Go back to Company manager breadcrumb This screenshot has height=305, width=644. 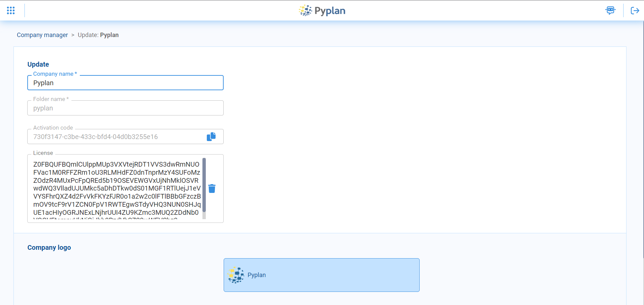tap(42, 35)
